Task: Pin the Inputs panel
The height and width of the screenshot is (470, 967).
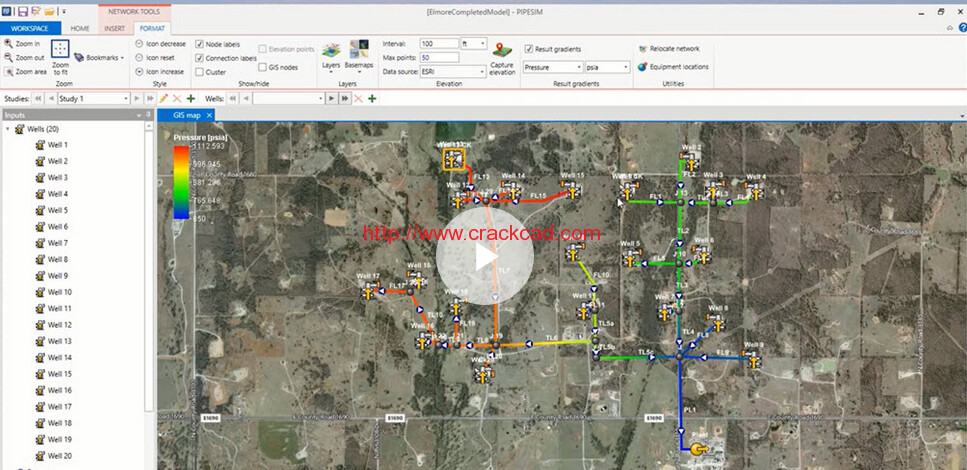Action: (x=148, y=115)
